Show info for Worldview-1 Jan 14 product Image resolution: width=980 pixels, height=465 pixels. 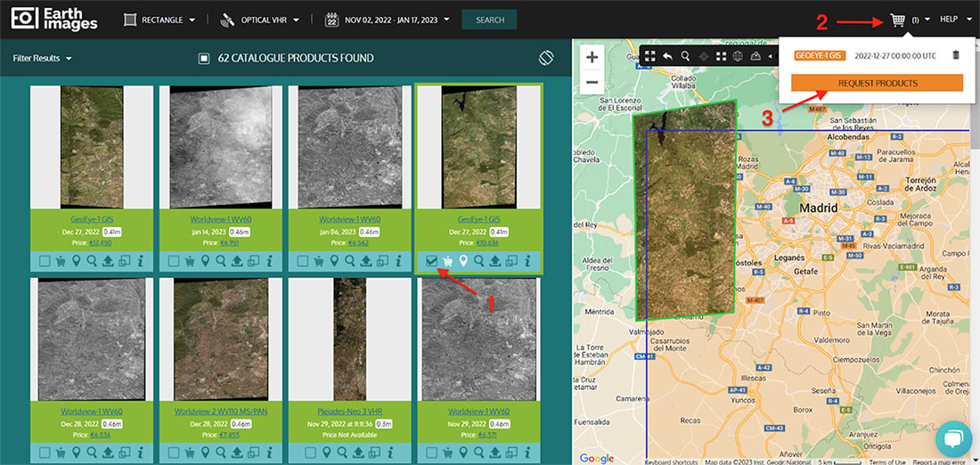pyautogui.click(x=269, y=261)
